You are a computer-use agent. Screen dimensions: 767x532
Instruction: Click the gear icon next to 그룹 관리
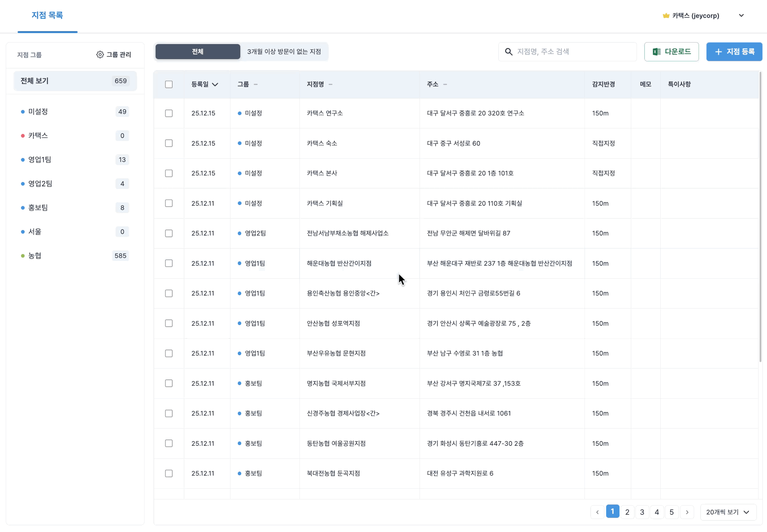pos(100,54)
